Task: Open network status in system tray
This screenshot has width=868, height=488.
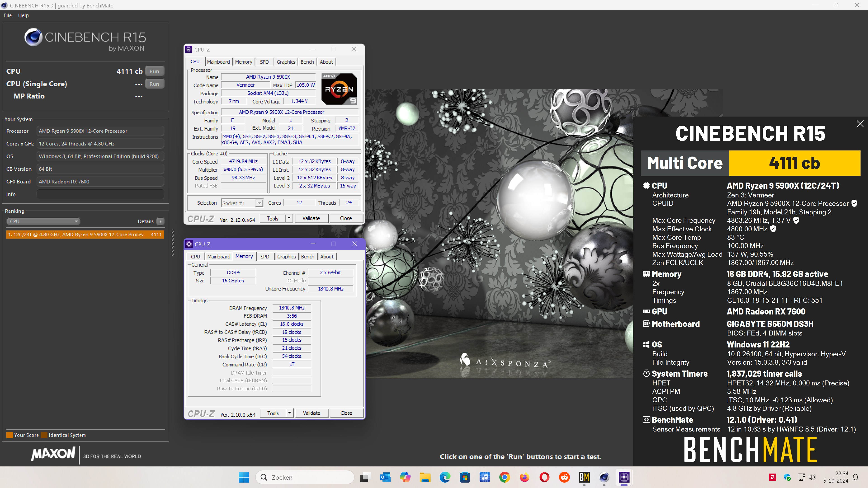Action: (x=801, y=477)
